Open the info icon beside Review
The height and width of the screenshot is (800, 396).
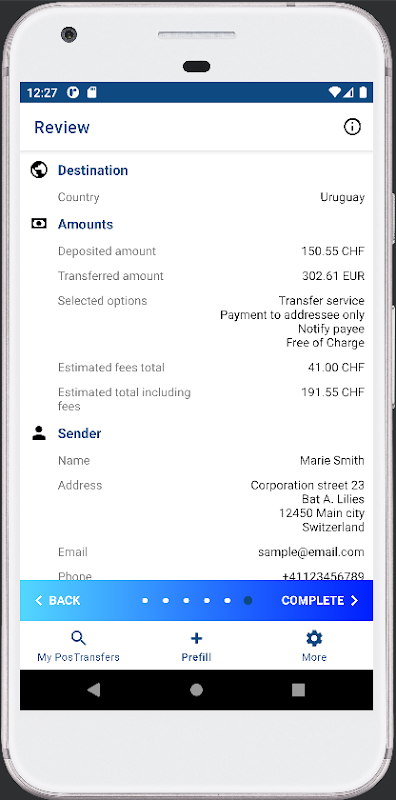pyautogui.click(x=352, y=127)
